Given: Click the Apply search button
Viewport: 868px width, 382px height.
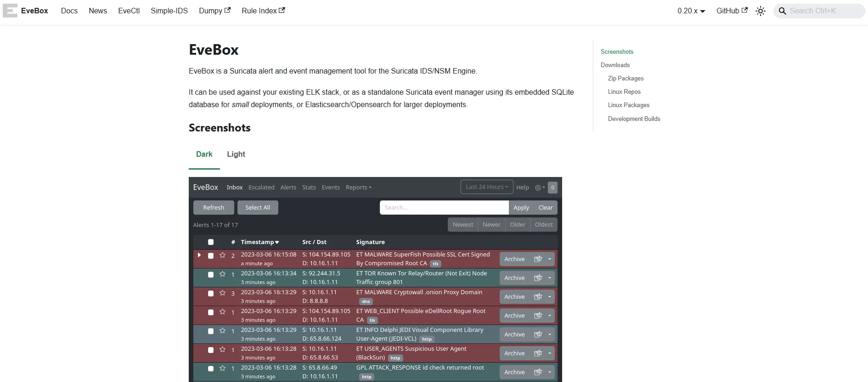Looking at the screenshot, I should pyautogui.click(x=521, y=208).
